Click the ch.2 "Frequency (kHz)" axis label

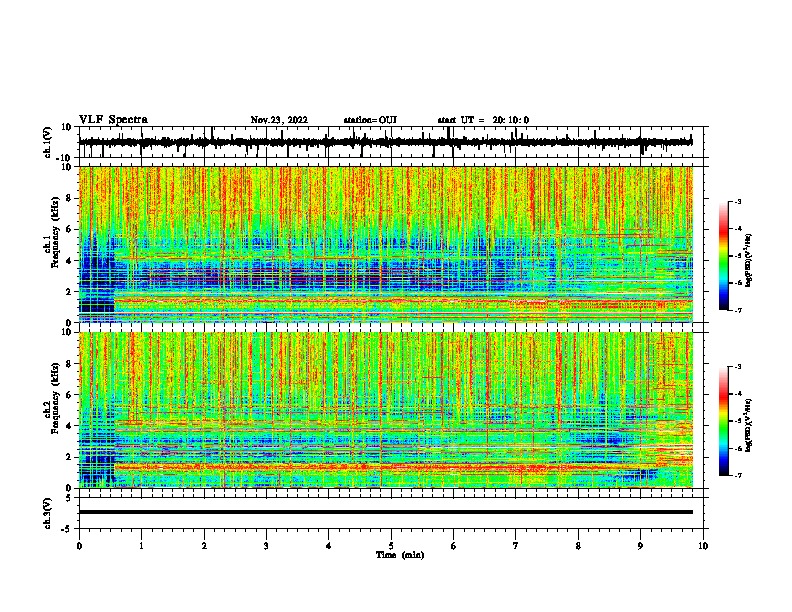click(x=54, y=398)
